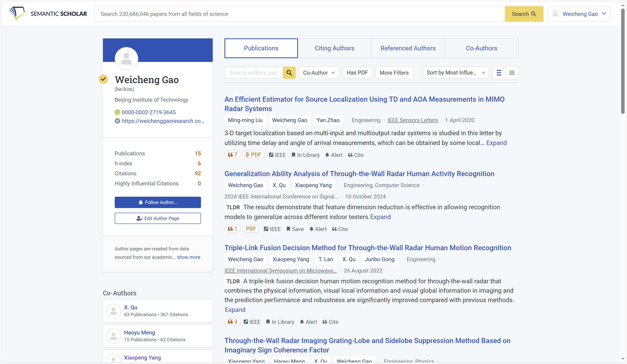This screenshot has height=364, width=627.
Task: Set an Alert bell on the MIMO Radar paper
Action: (x=327, y=155)
